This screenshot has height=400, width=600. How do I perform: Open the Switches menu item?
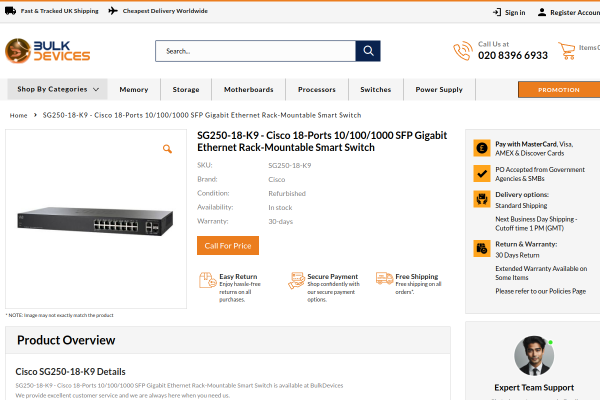point(376,90)
